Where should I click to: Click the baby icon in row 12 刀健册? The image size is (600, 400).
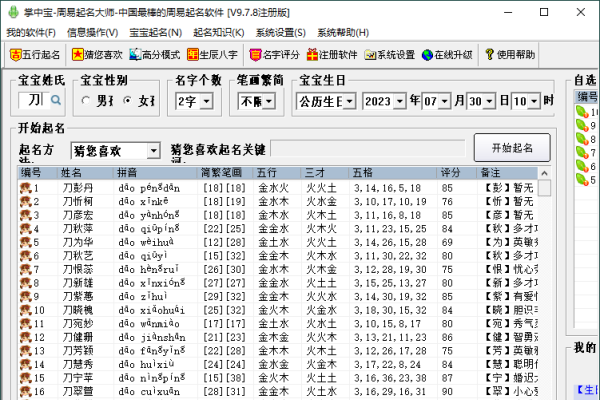26,337
